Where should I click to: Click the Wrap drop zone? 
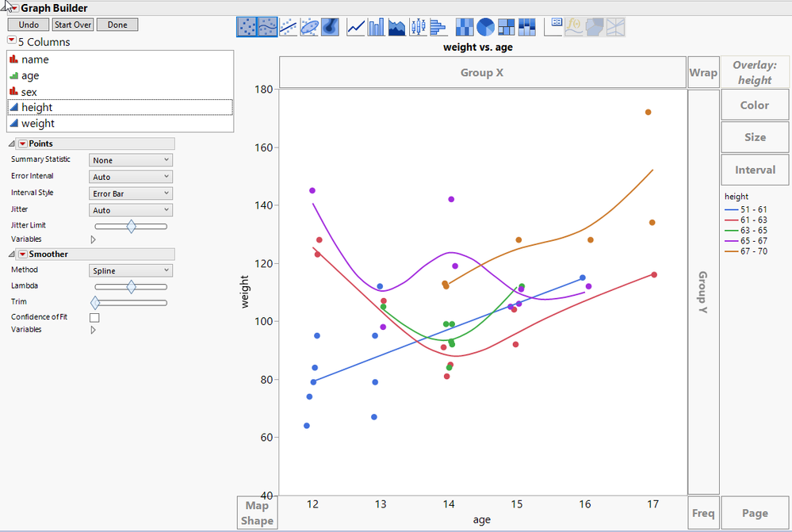pos(703,73)
